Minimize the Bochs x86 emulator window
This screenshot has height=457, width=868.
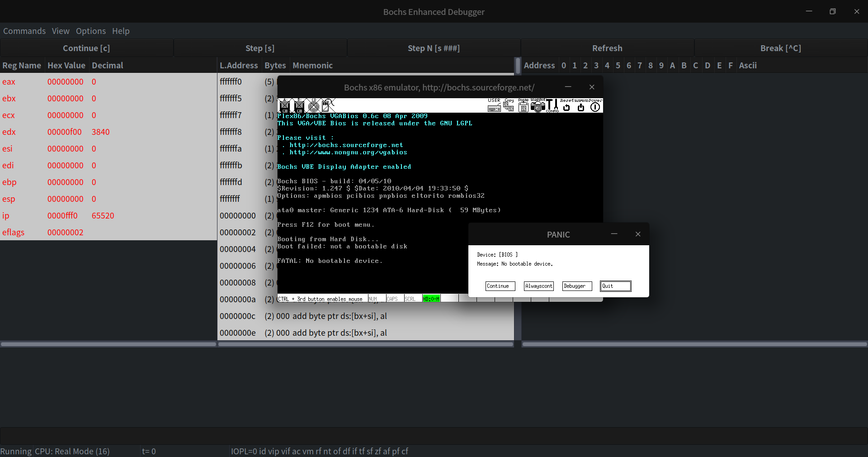pos(568,87)
